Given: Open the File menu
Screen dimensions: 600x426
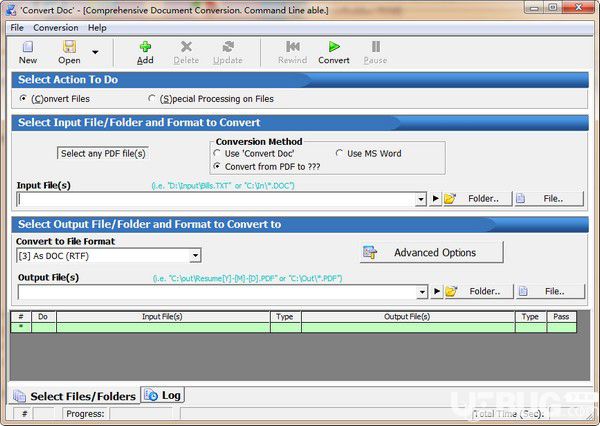Looking at the screenshot, I should pyautogui.click(x=17, y=28).
